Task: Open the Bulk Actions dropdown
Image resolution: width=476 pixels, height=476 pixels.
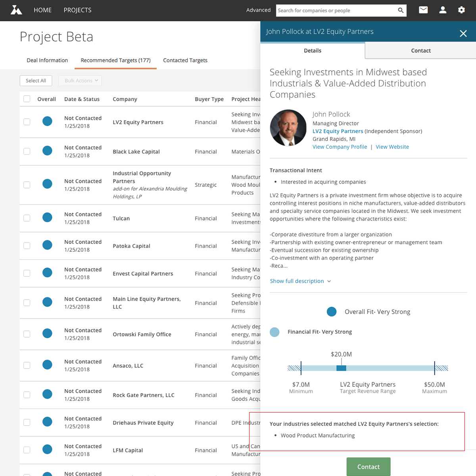Action: [x=80, y=81]
